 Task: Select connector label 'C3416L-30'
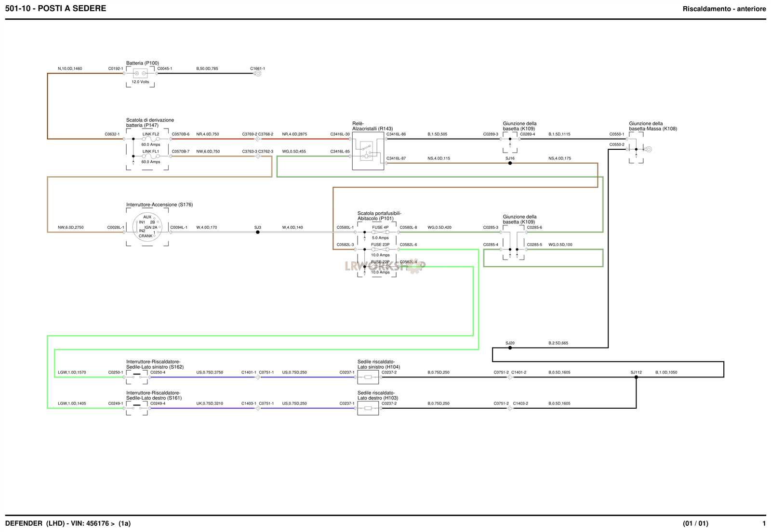point(340,134)
